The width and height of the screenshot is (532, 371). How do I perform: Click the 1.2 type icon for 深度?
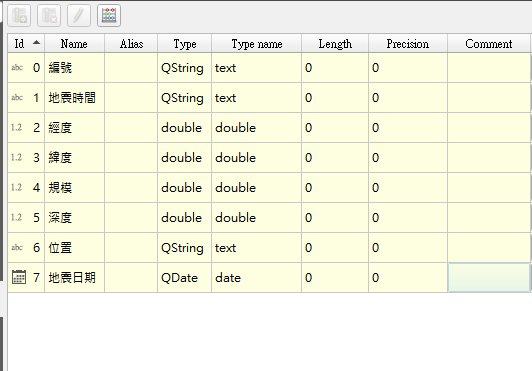tap(16, 217)
